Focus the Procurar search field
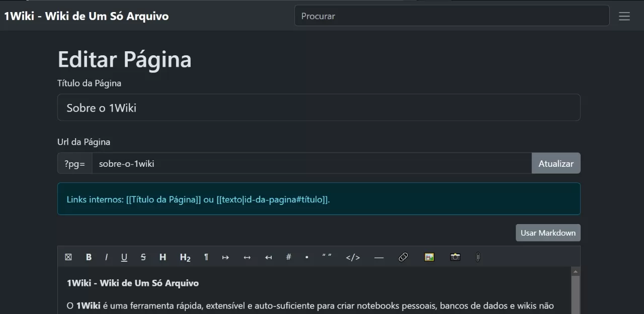Screen dimensions: 644x314 pyautogui.click(x=452, y=16)
